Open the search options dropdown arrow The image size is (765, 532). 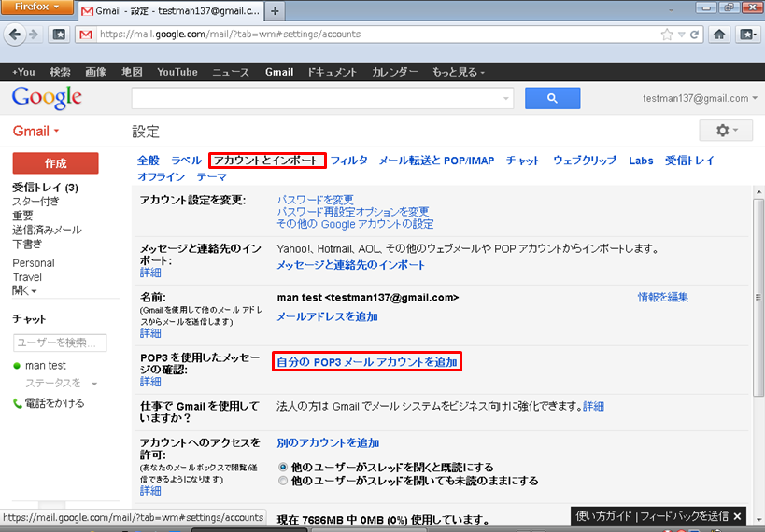pyautogui.click(x=506, y=99)
